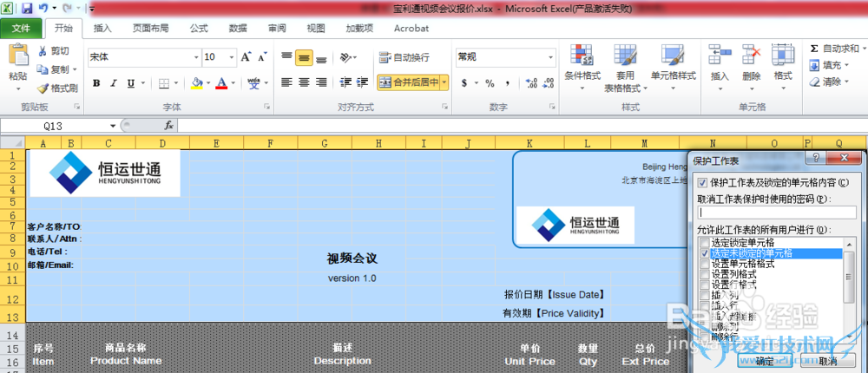The image size is (868, 373).
Task: Open the font name dropdown showing 宋体
Action: click(143, 57)
